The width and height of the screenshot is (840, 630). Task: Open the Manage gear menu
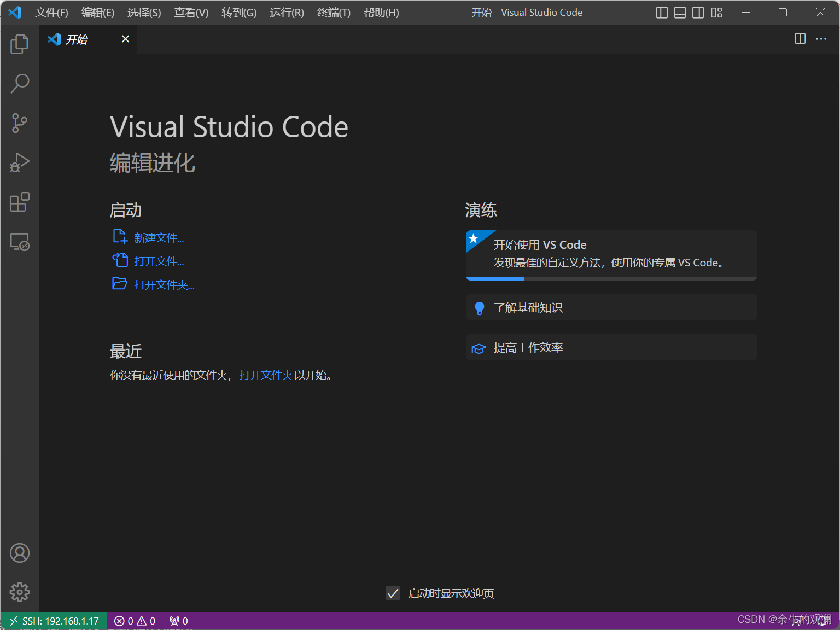point(20,592)
